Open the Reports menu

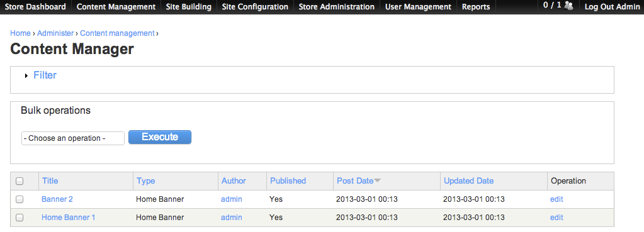pyautogui.click(x=476, y=7)
